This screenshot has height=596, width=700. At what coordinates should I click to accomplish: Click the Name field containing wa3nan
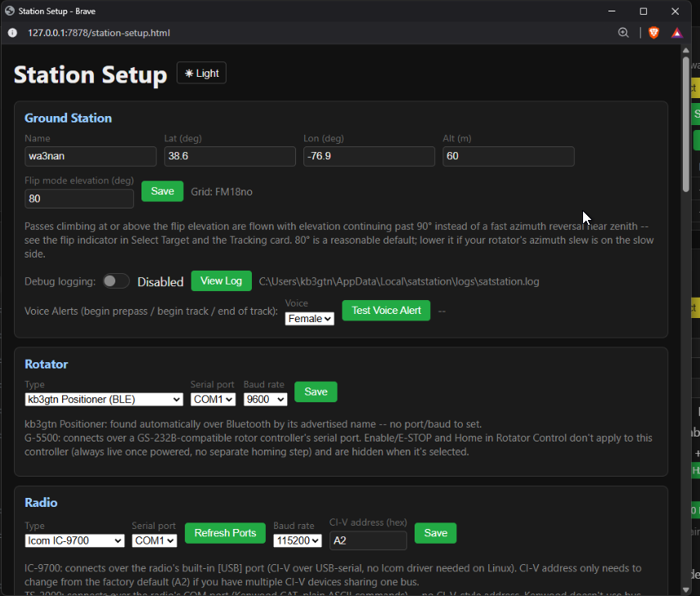point(91,156)
